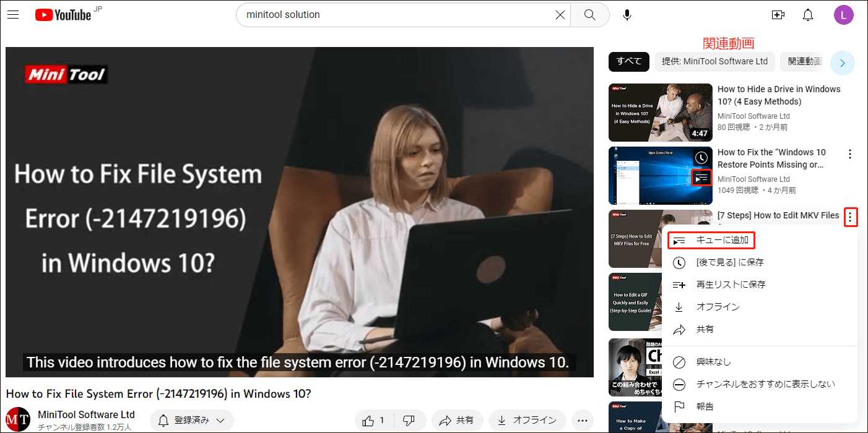
Task: Open three-dot menu for Edit MKV Files video
Action: 851,217
